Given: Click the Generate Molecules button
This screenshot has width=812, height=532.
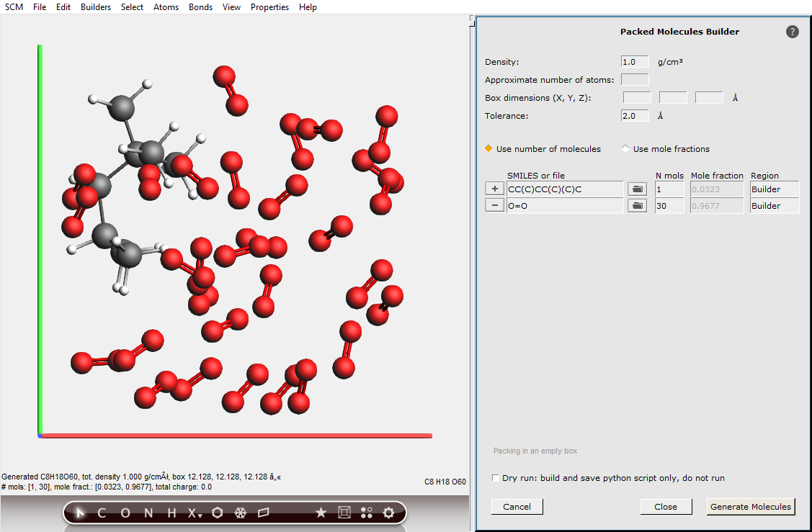Looking at the screenshot, I should coord(750,507).
